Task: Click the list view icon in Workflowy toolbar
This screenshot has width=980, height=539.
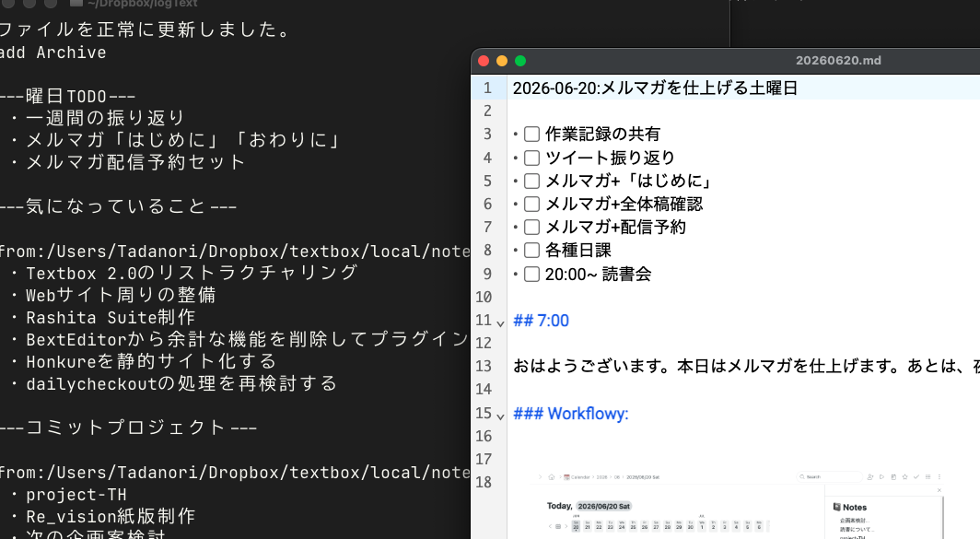Action: [928, 476]
